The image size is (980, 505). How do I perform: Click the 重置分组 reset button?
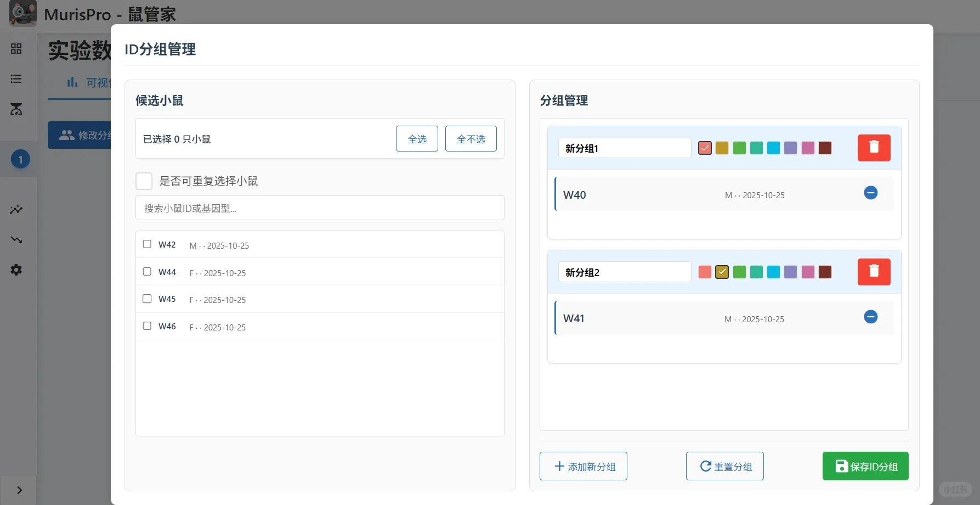(x=725, y=466)
